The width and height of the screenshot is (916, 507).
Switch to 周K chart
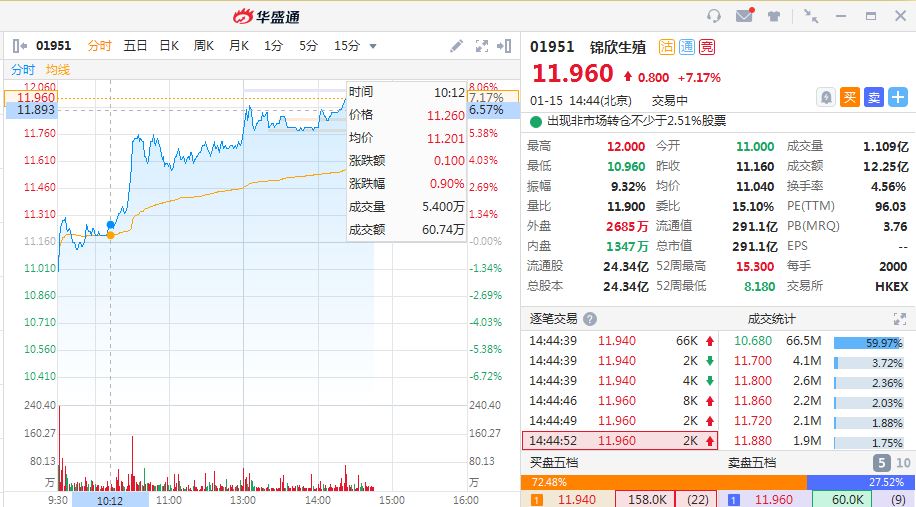pos(204,46)
